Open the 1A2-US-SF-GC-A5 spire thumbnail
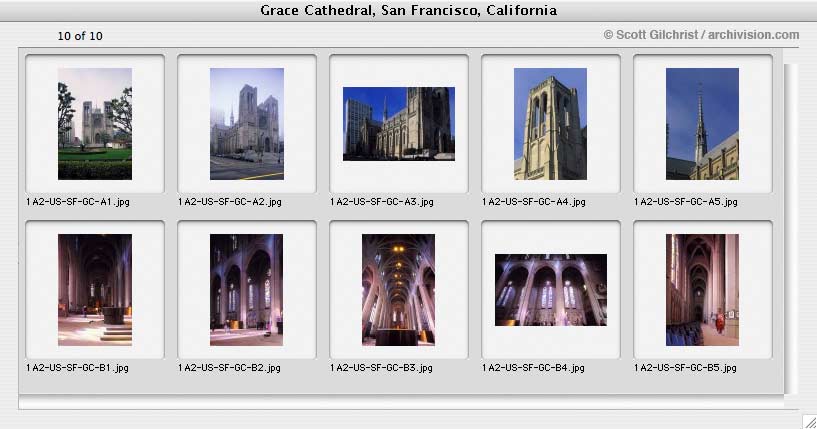The image size is (817, 429). (x=702, y=124)
